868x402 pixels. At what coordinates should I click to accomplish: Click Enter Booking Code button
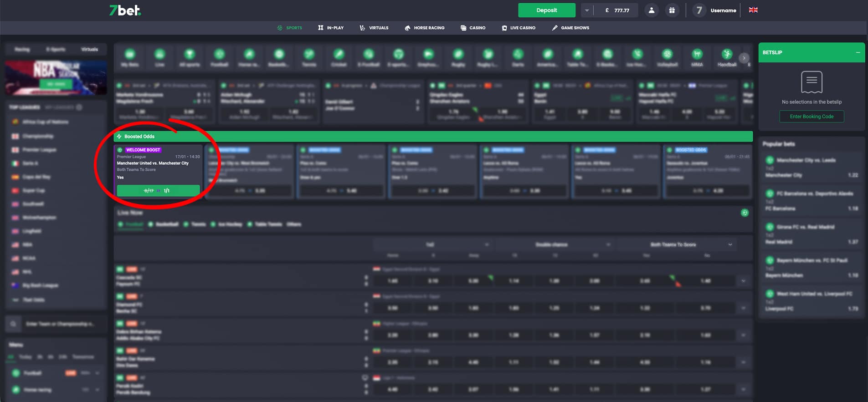coord(812,117)
